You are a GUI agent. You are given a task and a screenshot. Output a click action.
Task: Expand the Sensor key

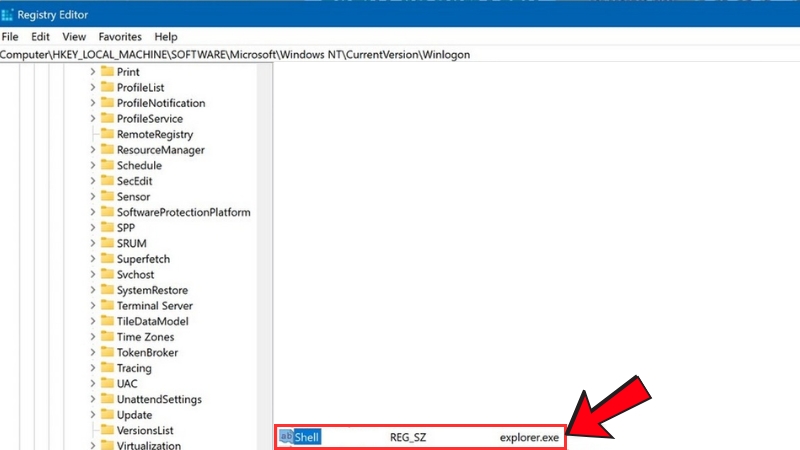92,196
